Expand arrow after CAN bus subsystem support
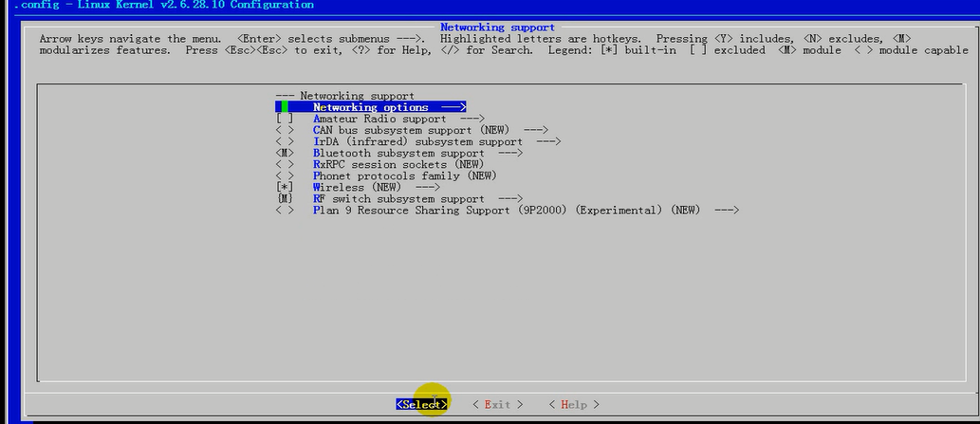 (536, 130)
